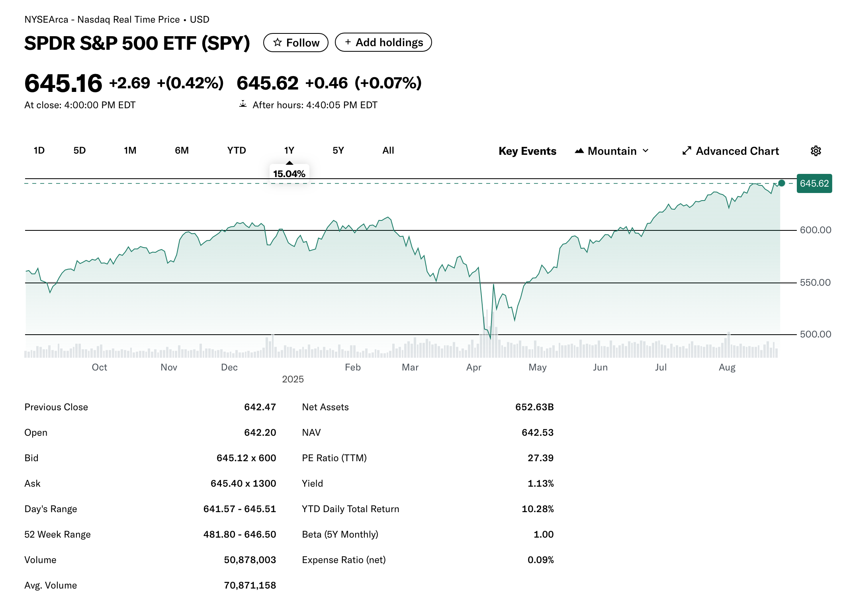Image resolution: width=845 pixels, height=616 pixels.
Task: Click the Aug label on x-axis
Action: click(727, 367)
